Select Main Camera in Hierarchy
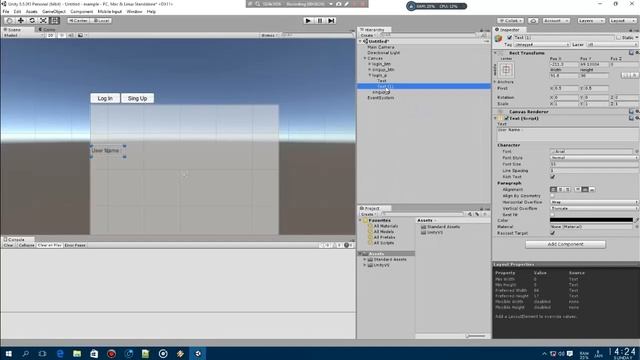640x360 pixels. [x=380, y=47]
